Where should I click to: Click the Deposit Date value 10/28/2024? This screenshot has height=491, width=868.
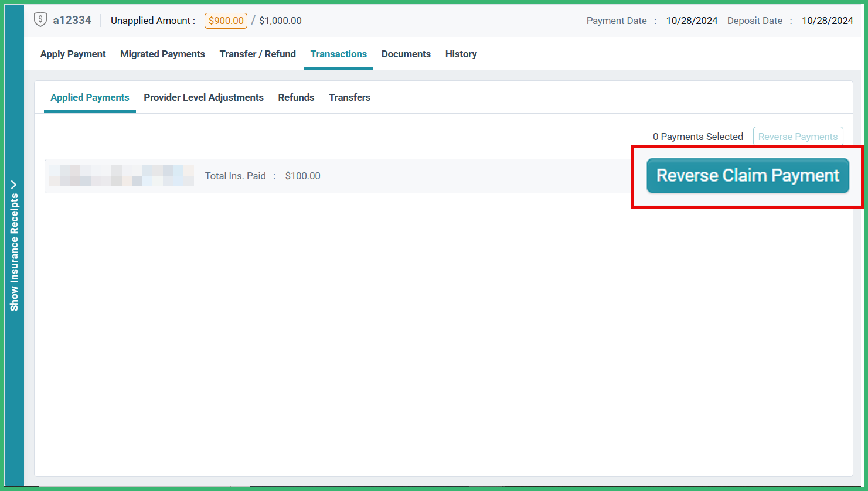coord(828,20)
